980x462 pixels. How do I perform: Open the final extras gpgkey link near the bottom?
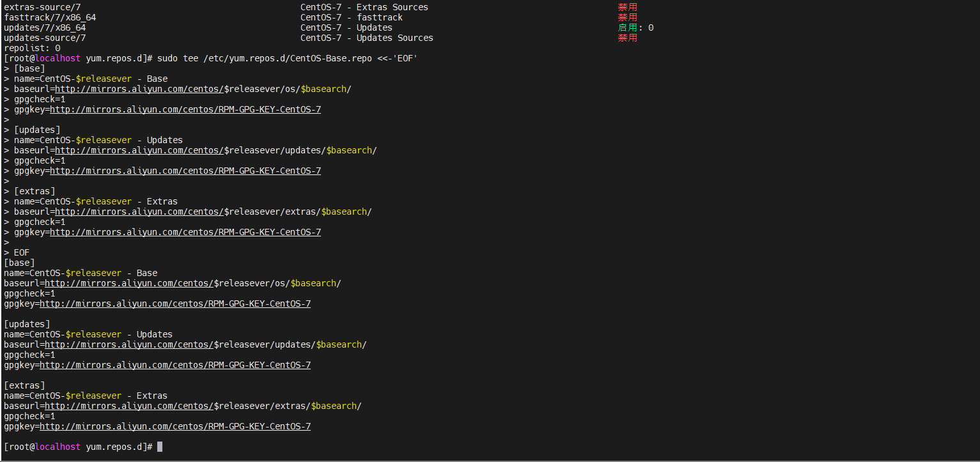point(175,426)
